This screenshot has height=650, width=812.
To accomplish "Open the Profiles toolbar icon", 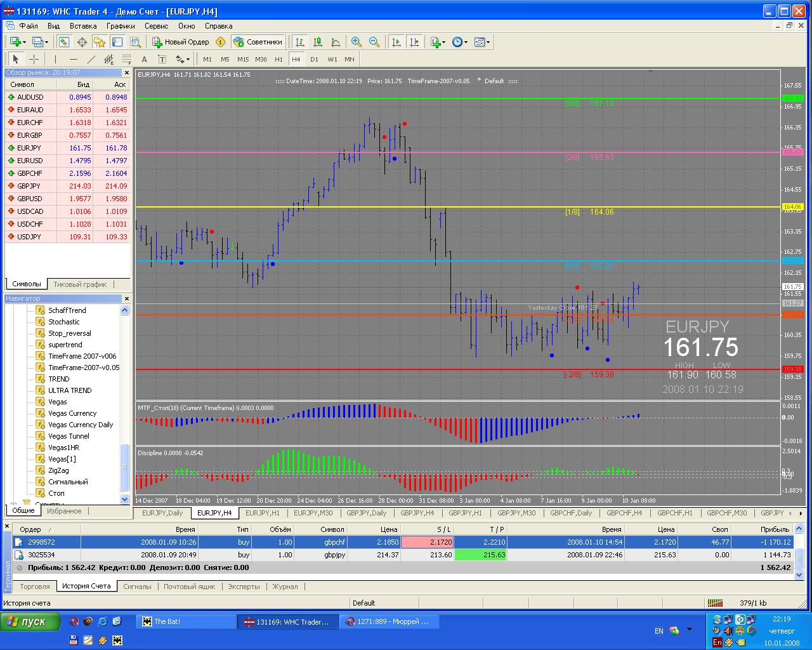I will tap(39, 42).
